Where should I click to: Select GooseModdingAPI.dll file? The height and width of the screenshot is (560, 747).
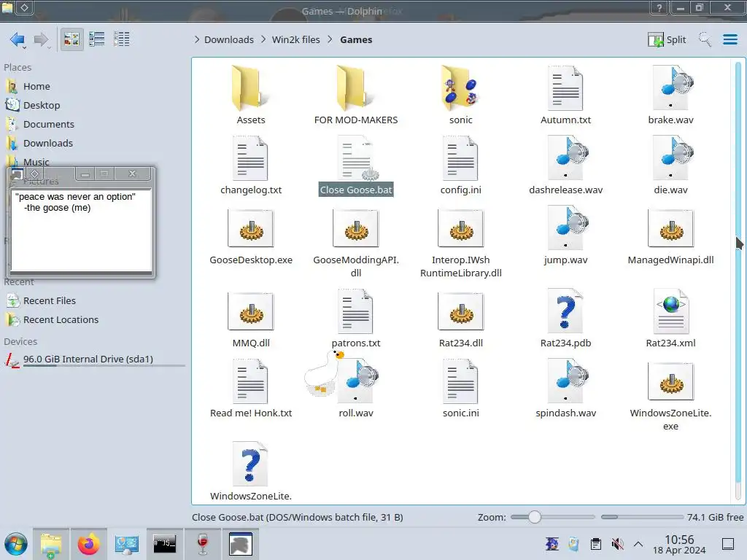tap(356, 243)
